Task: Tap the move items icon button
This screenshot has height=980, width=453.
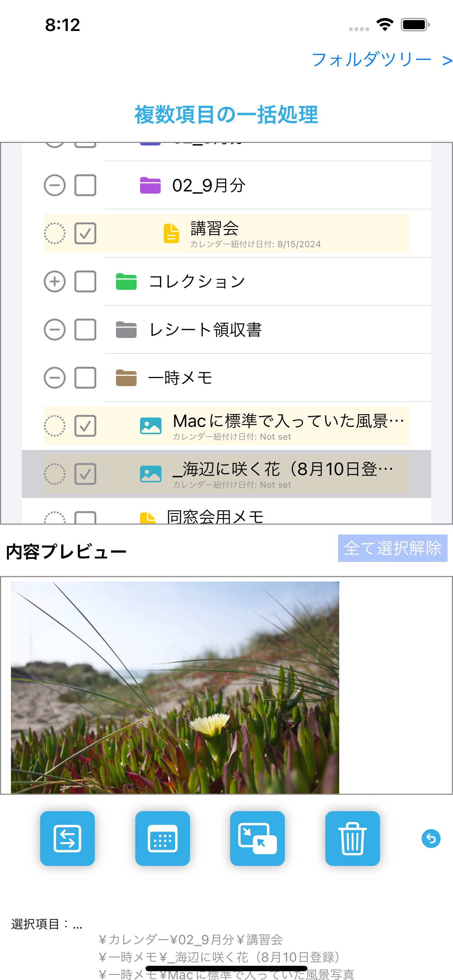Action: (x=67, y=838)
